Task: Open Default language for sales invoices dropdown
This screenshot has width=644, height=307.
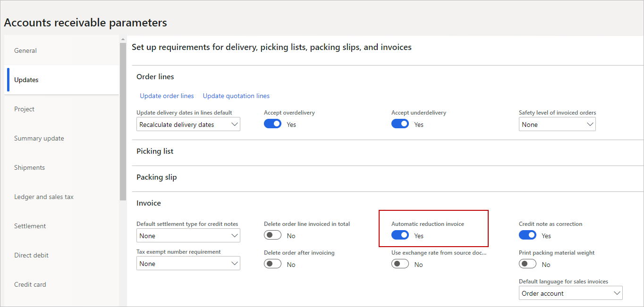Action: tap(570, 293)
